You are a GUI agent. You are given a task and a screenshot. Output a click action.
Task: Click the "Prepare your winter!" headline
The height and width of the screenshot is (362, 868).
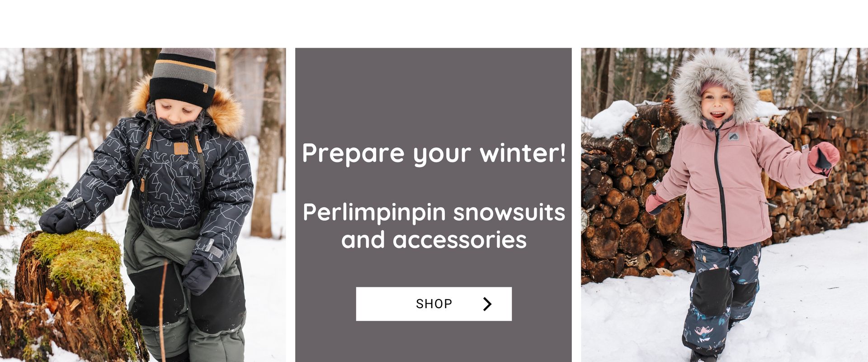tap(434, 153)
